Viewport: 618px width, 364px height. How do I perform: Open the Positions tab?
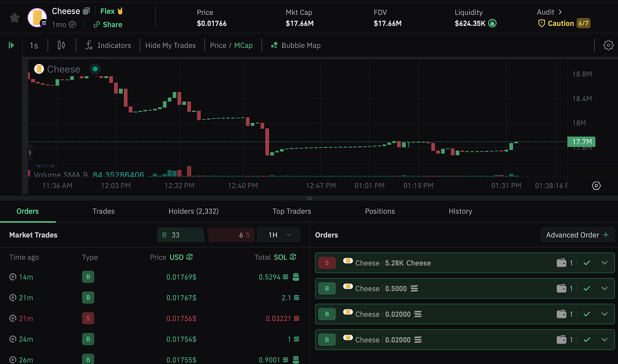click(380, 211)
